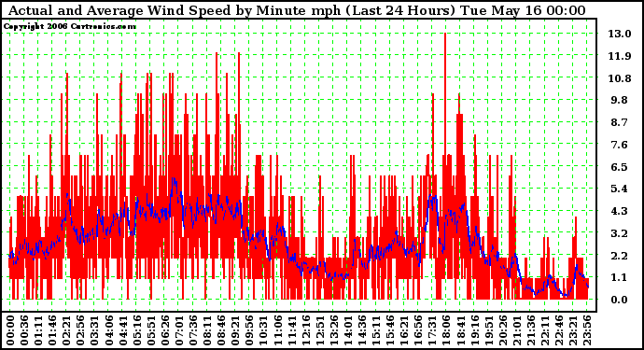Viewport: 644px width, 350px height.
Task: Click the 00:00 time axis label
Action: pos(10,330)
